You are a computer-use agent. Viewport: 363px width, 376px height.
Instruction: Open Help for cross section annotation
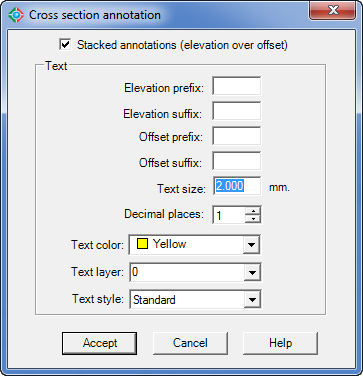point(280,343)
